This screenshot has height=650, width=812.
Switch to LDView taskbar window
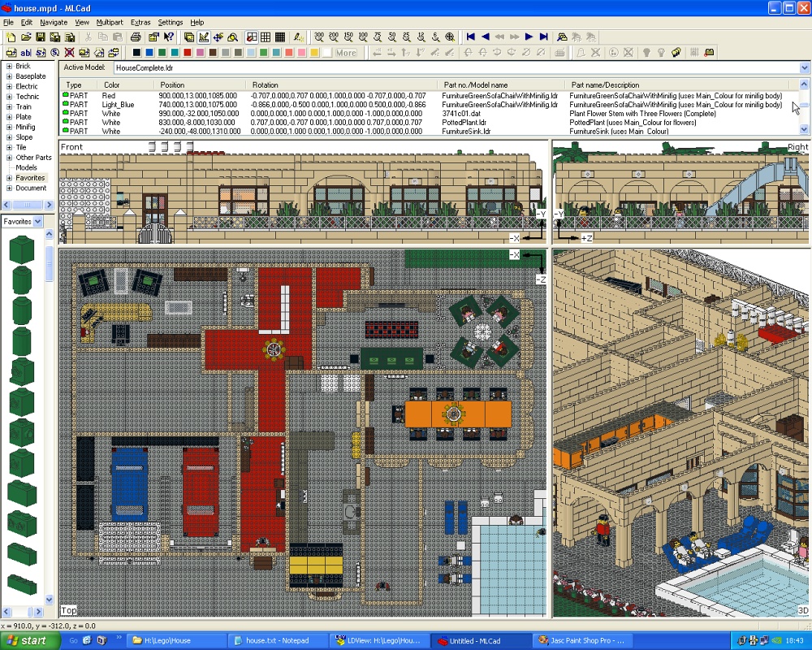379,641
